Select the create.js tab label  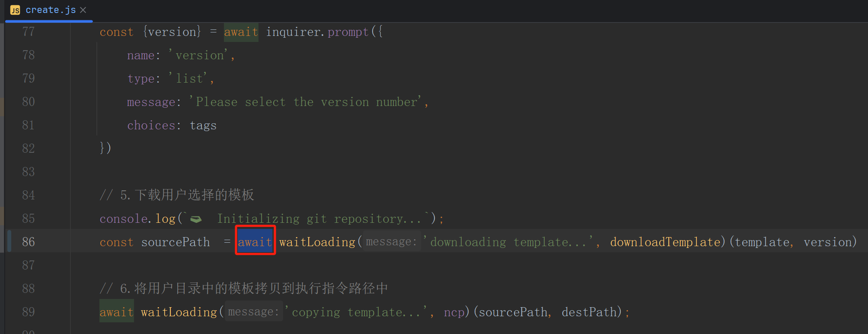click(x=51, y=10)
